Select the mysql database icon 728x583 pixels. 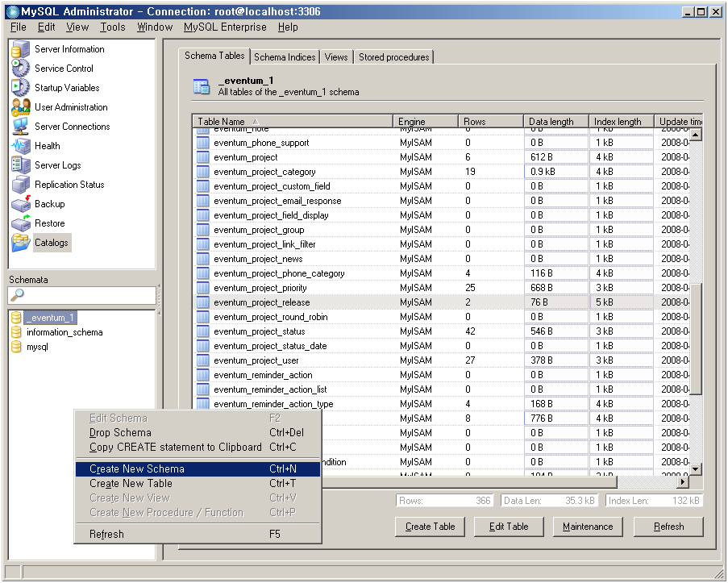coord(16,347)
